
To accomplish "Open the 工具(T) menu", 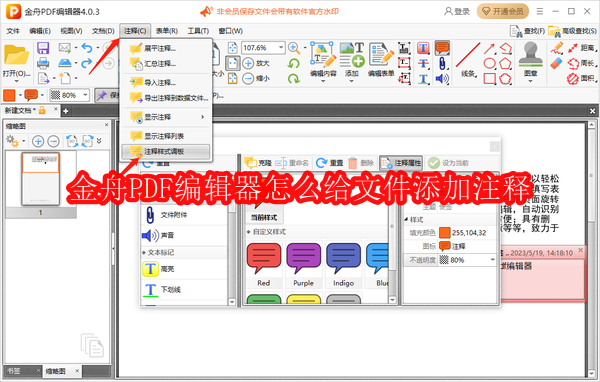I will click(x=198, y=31).
